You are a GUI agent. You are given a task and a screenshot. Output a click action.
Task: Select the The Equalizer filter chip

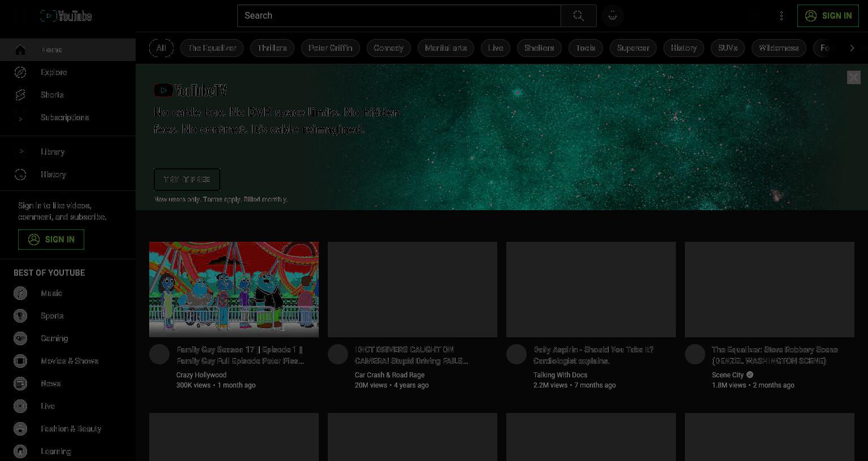pyautogui.click(x=212, y=48)
